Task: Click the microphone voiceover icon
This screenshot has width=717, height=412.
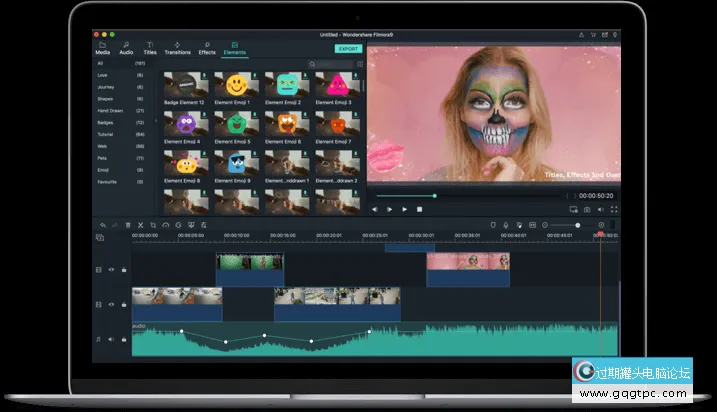Action: click(506, 225)
